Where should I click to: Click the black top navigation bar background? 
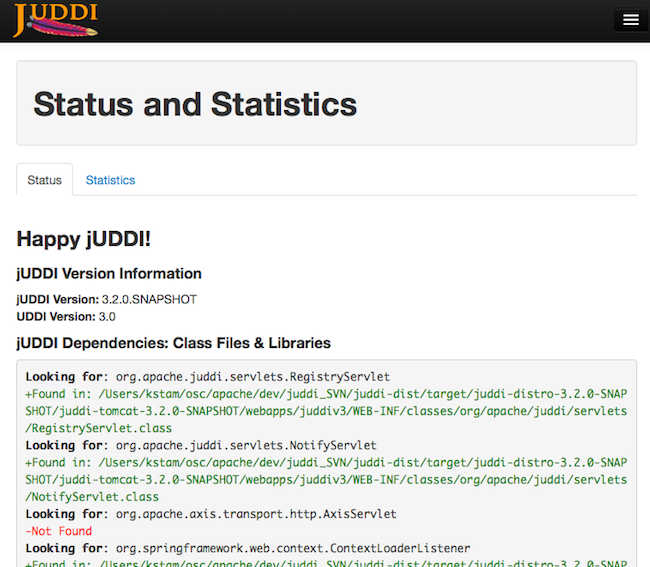350,20
